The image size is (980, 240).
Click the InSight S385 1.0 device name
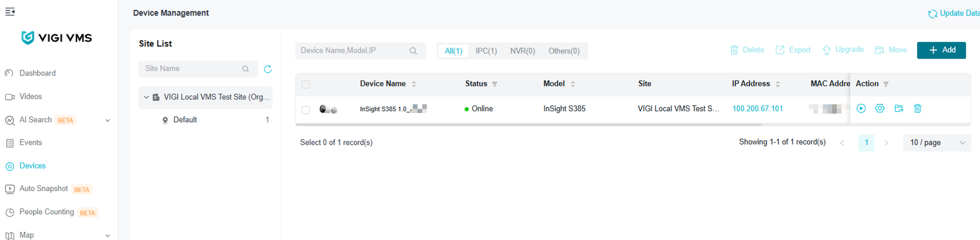tap(393, 109)
